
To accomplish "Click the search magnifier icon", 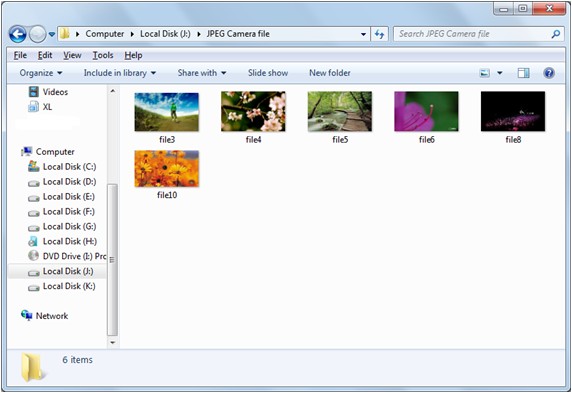I will coord(555,34).
